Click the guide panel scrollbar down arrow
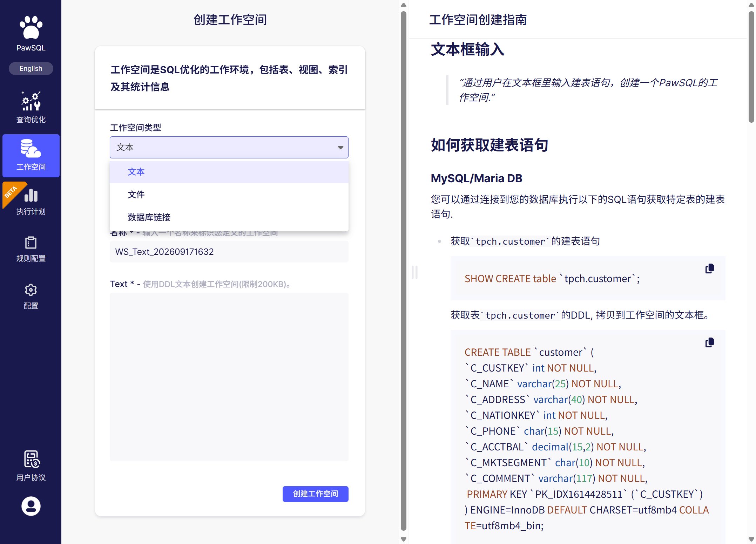The image size is (756, 544). pos(751,539)
